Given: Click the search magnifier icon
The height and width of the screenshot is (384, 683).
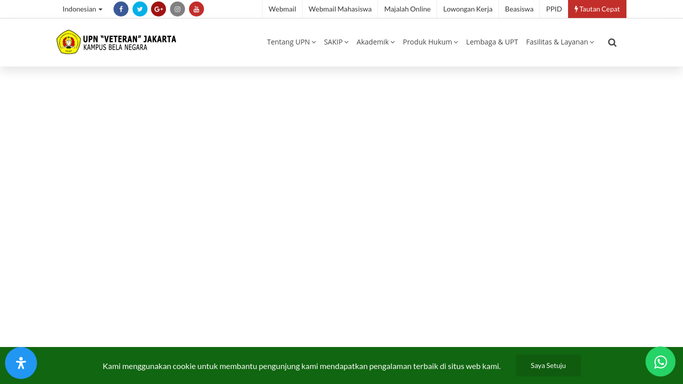Looking at the screenshot, I should (x=612, y=43).
